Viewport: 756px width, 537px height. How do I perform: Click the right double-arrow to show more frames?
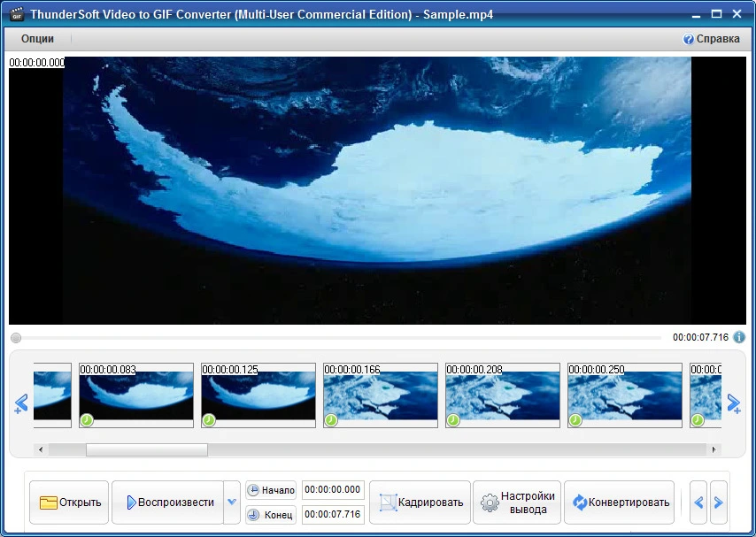click(734, 404)
